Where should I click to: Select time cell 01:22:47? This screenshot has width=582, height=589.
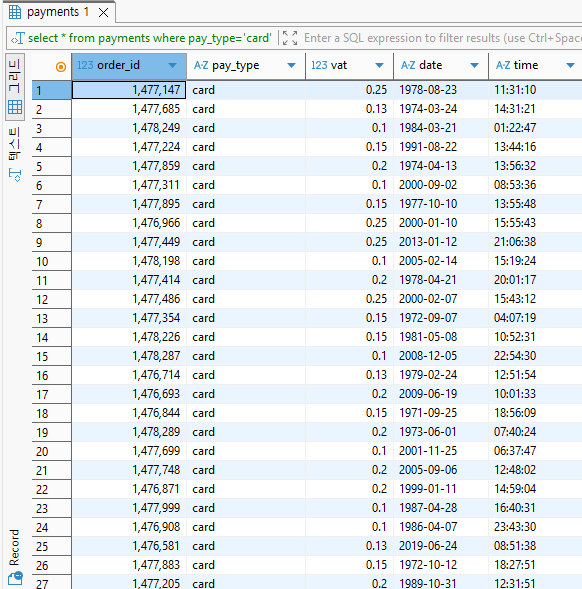[x=535, y=128]
